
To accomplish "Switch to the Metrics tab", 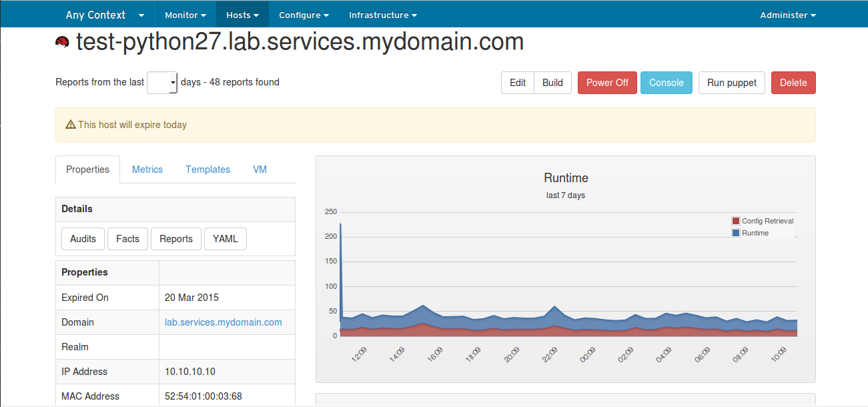I will pos(147,169).
